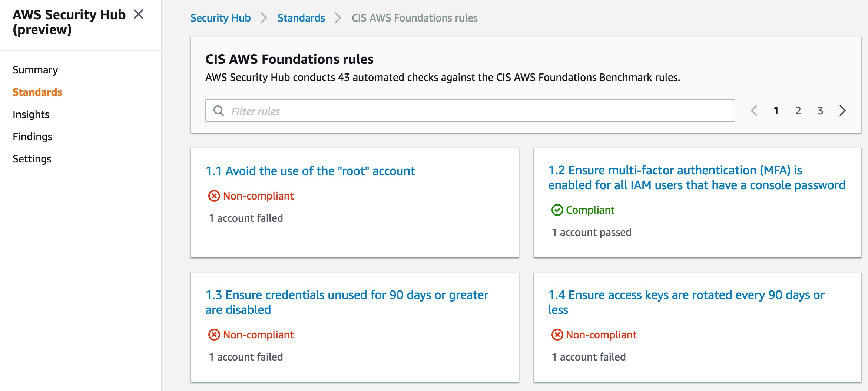This screenshot has width=868, height=391.
Task: Open rule 1.1 Avoid root account
Action: click(310, 171)
